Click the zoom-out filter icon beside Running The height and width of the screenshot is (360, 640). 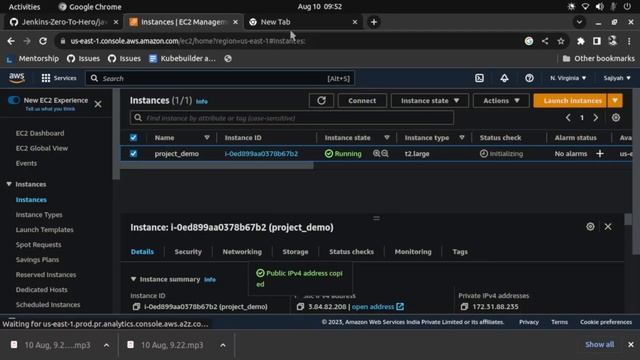(x=384, y=153)
